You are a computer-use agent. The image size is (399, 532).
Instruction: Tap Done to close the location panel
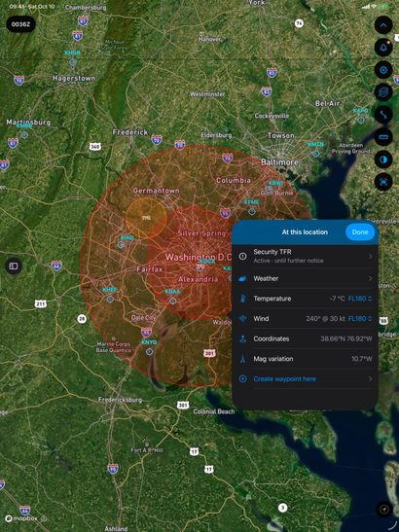coord(360,232)
